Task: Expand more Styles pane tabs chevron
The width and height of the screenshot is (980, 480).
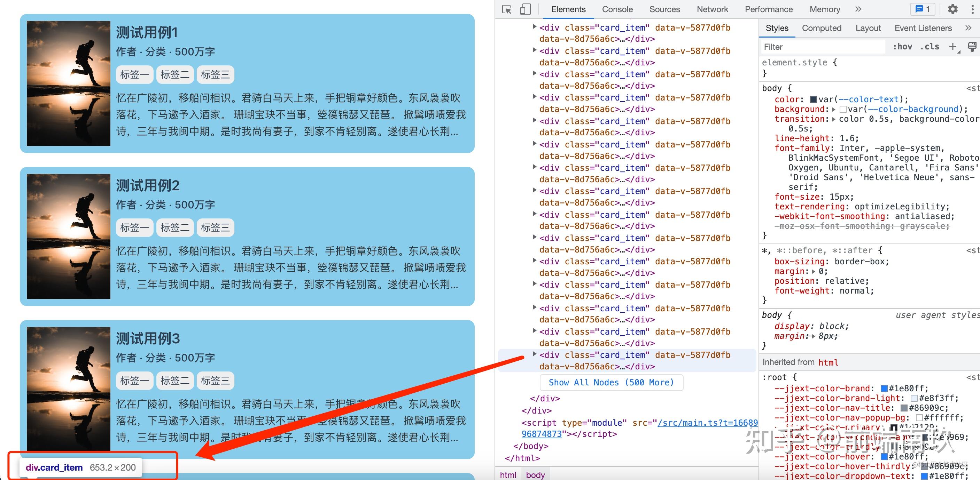Action: 968,28
